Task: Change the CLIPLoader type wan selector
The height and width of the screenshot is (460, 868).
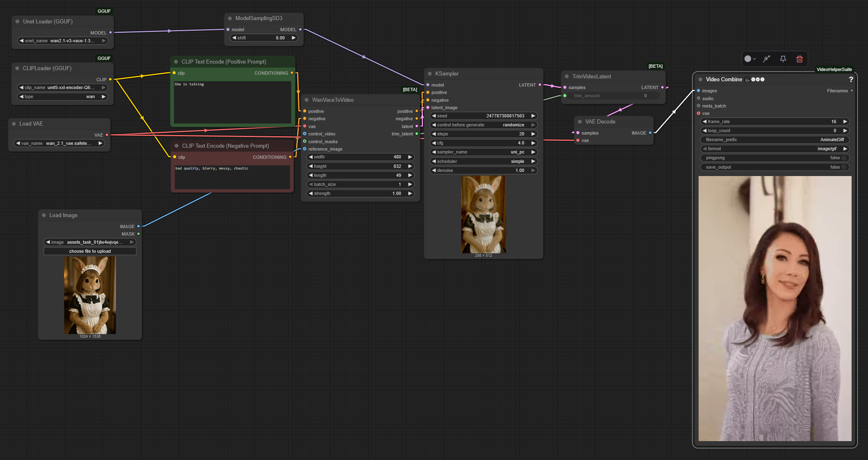Action: 63,97
